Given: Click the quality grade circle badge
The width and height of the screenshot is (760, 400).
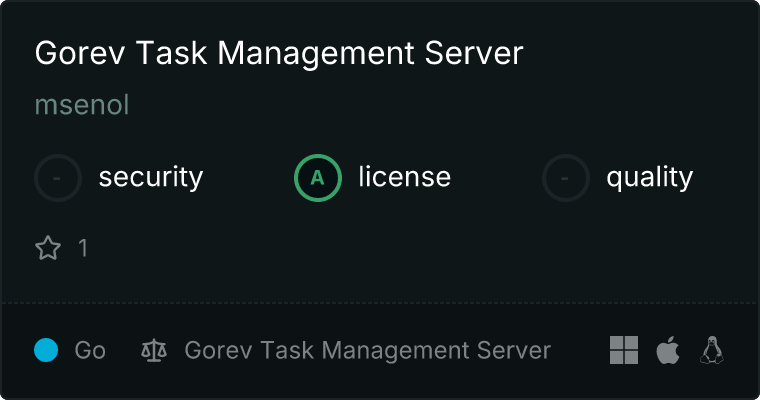Looking at the screenshot, I should click(566, 178).
